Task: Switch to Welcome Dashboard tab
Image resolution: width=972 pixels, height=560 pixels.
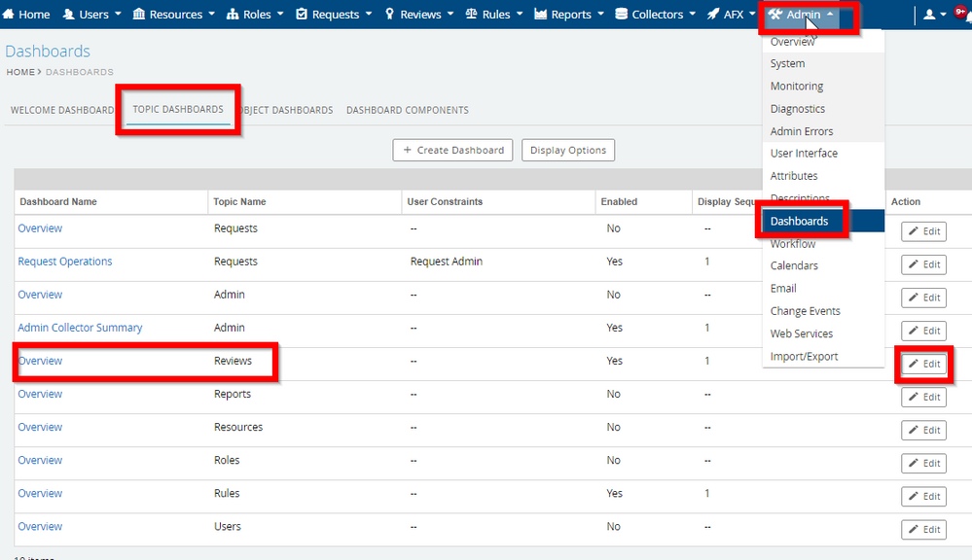Action: coord(61,110)
